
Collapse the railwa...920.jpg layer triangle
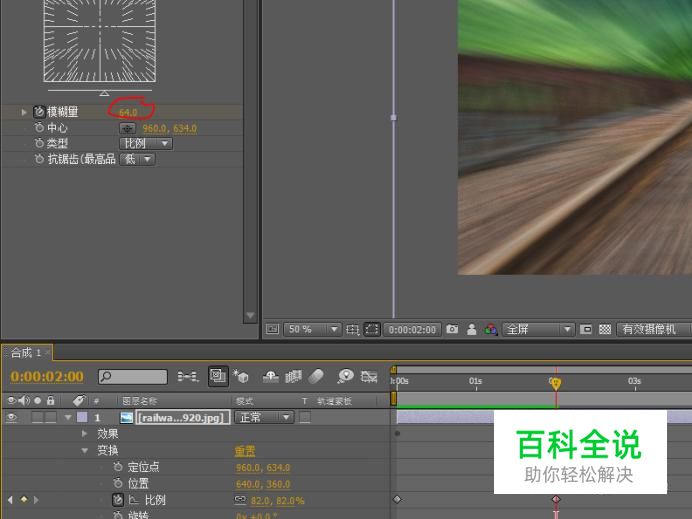(x=68, y=417)
